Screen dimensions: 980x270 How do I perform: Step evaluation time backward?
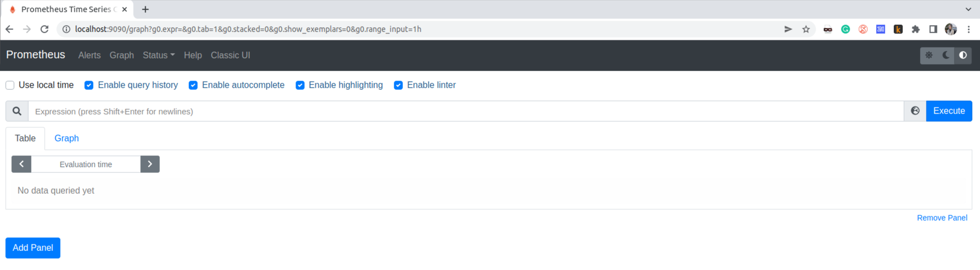pyautogui.click(x=21, y=164)
